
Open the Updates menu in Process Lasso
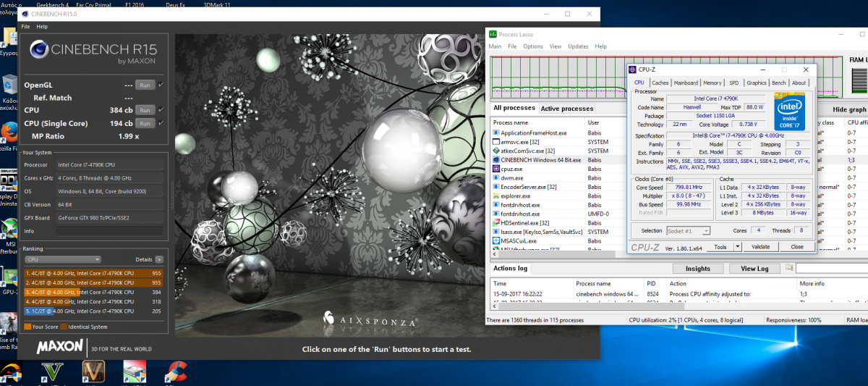(578, 46)
